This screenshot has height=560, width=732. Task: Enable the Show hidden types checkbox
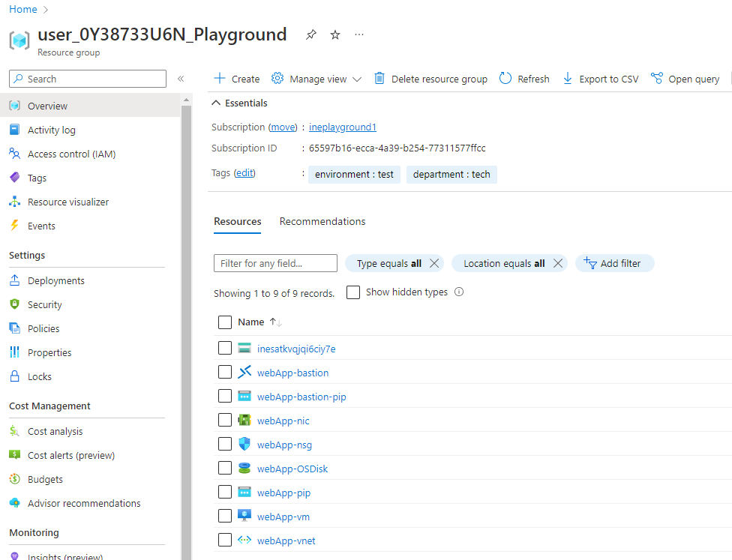353,292
